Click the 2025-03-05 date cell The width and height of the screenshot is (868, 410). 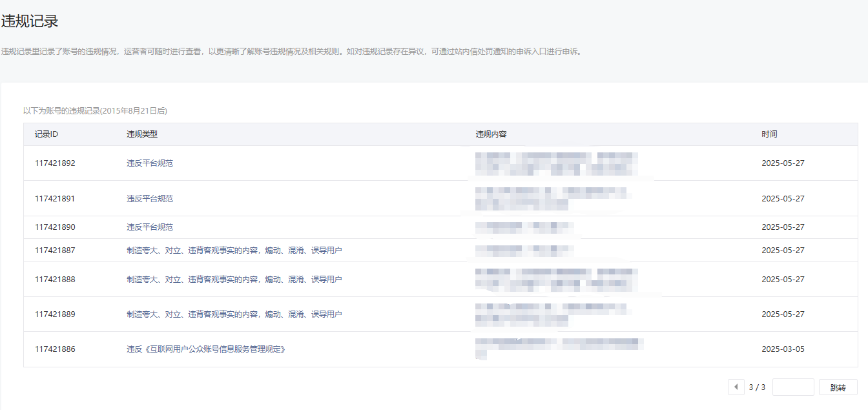point(783,349)
